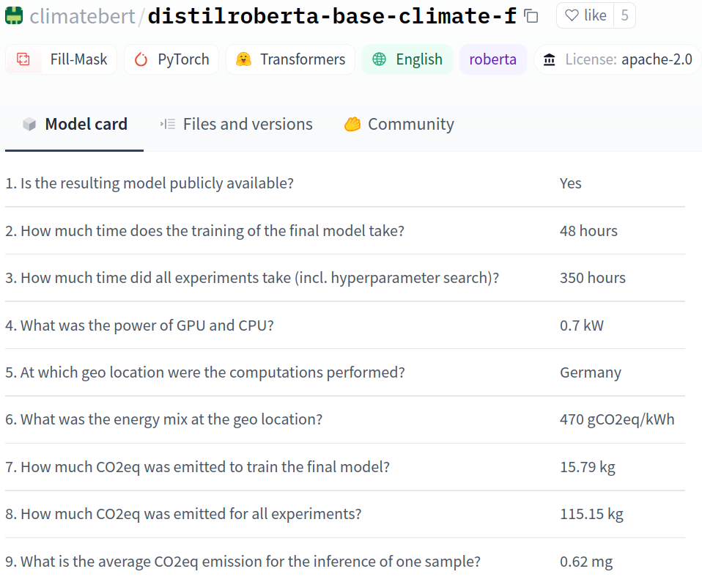Click the climatebert organization avatar icon

tap(14, 16)
